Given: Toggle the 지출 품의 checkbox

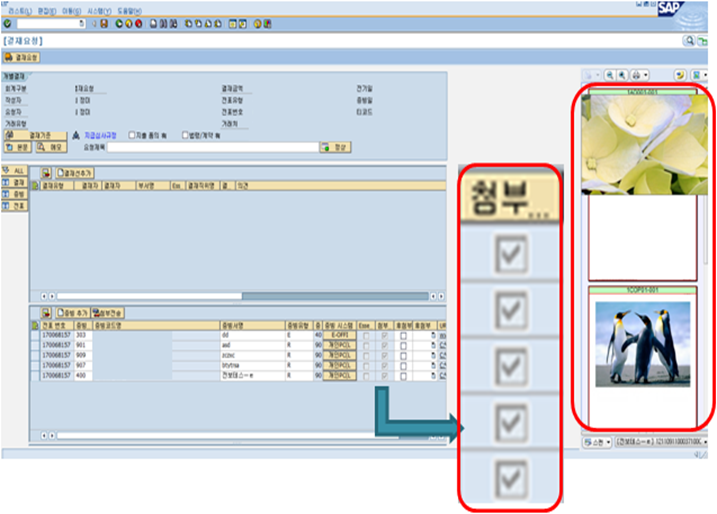Looking at the screenshot, I should click(x=132, y=135).
